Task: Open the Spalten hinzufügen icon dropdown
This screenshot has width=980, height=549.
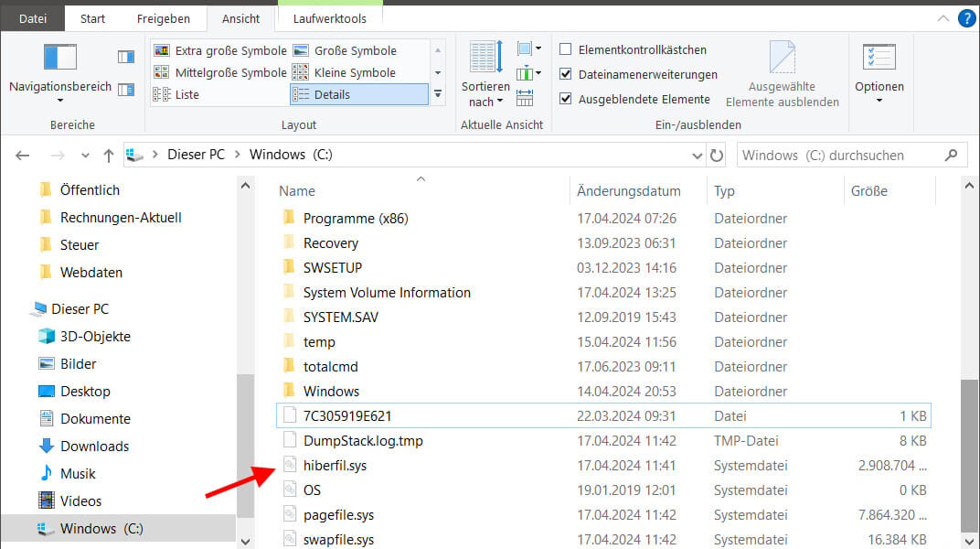Action: pyautogui.click(x=528, y=73)
